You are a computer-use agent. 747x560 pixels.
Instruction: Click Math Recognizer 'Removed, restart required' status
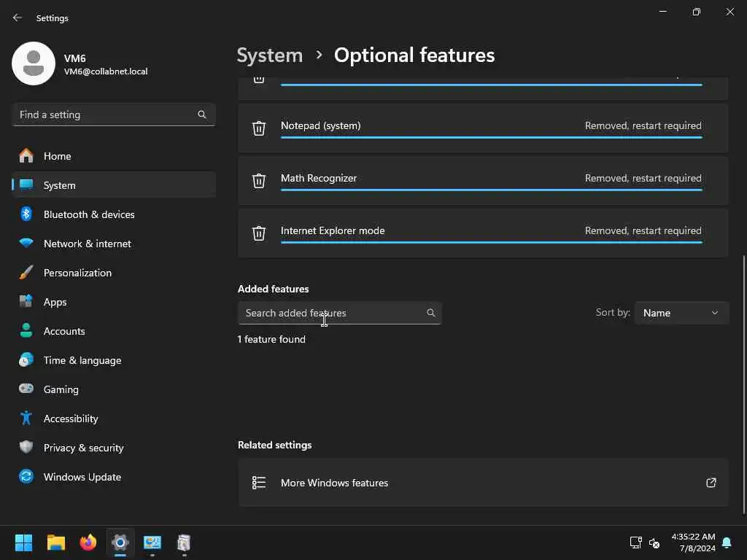tap(643, 178)
